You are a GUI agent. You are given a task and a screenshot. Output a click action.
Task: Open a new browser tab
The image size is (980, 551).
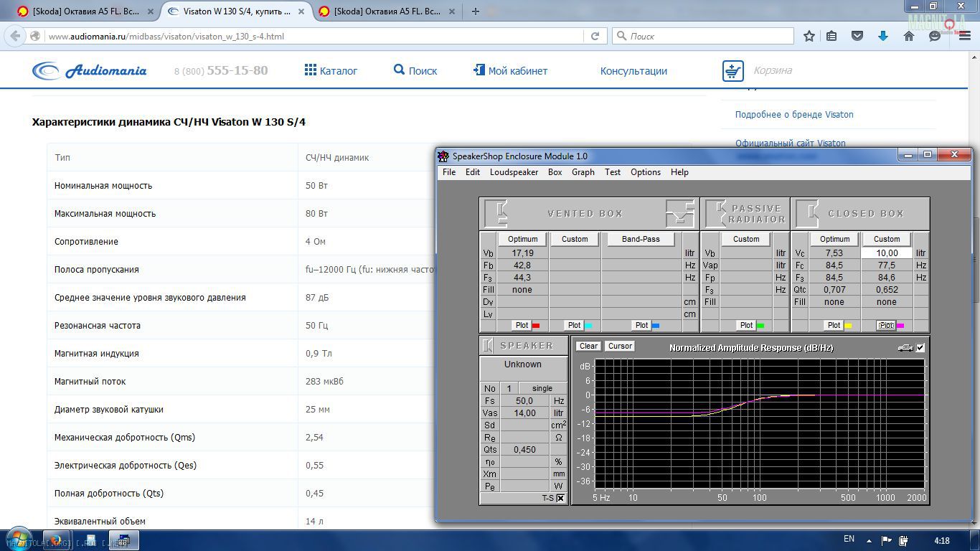coord(475,11)
